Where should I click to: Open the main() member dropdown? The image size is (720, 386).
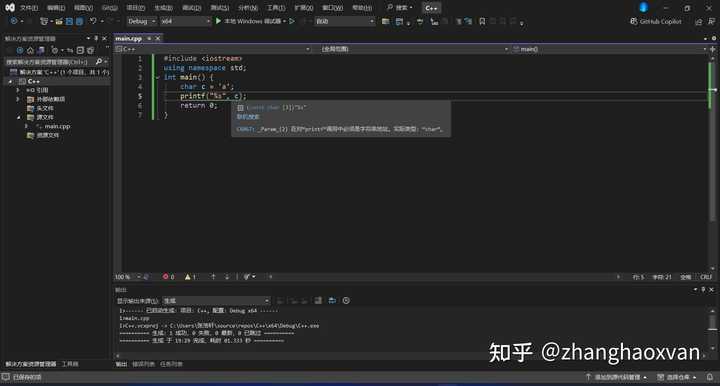610,49
